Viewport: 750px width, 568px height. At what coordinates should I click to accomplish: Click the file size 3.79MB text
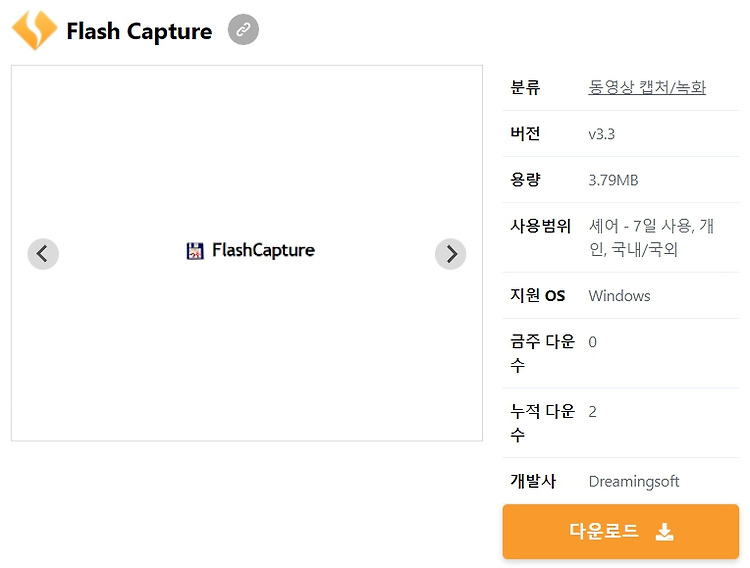click(613, 180)
